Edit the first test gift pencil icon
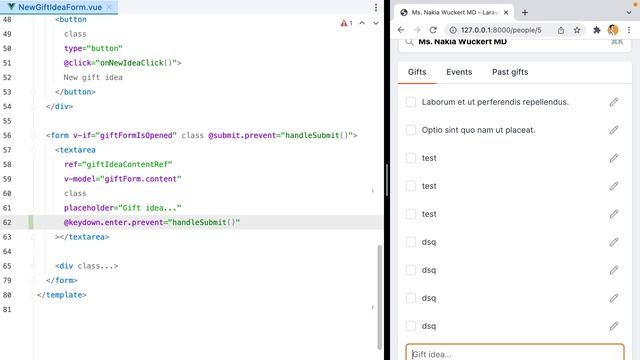Screen dimensions: 640x360 pos(613,158)
